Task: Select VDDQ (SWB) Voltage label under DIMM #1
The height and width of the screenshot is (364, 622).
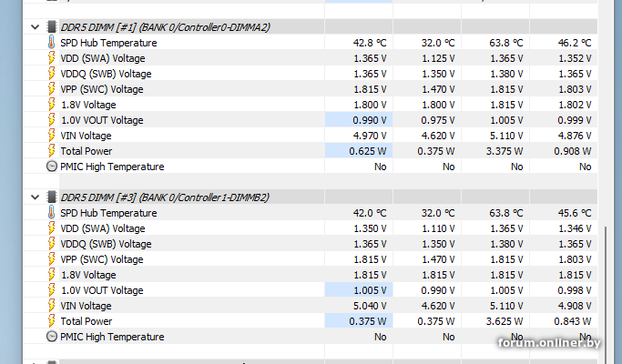Action: [x=106, y=74]
